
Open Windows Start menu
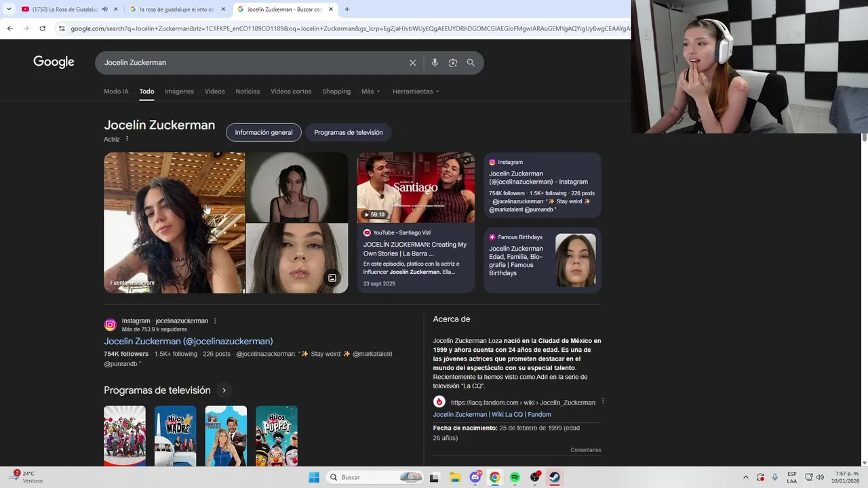[314, 477]
